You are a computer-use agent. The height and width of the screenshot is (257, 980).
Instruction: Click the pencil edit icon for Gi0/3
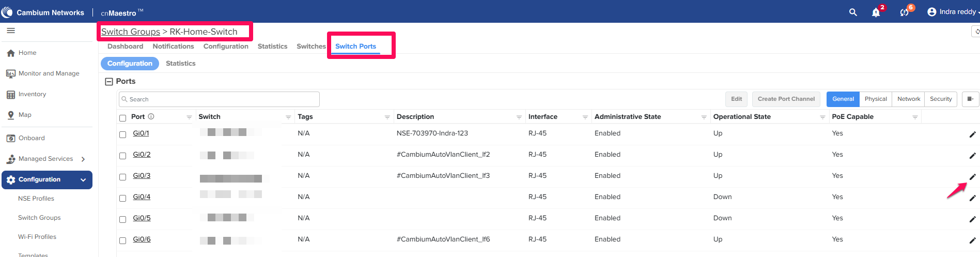point(972,177)
